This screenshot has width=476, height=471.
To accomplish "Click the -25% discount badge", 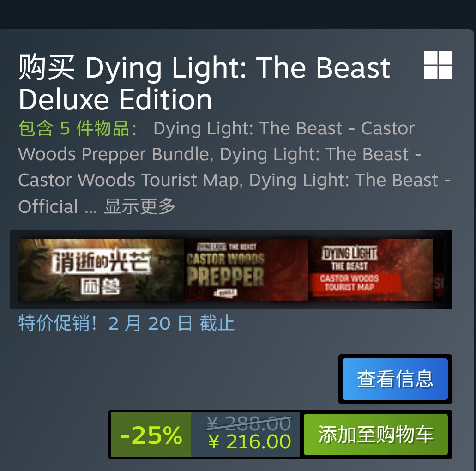I will pyautogui.click(x=151, y=434).
